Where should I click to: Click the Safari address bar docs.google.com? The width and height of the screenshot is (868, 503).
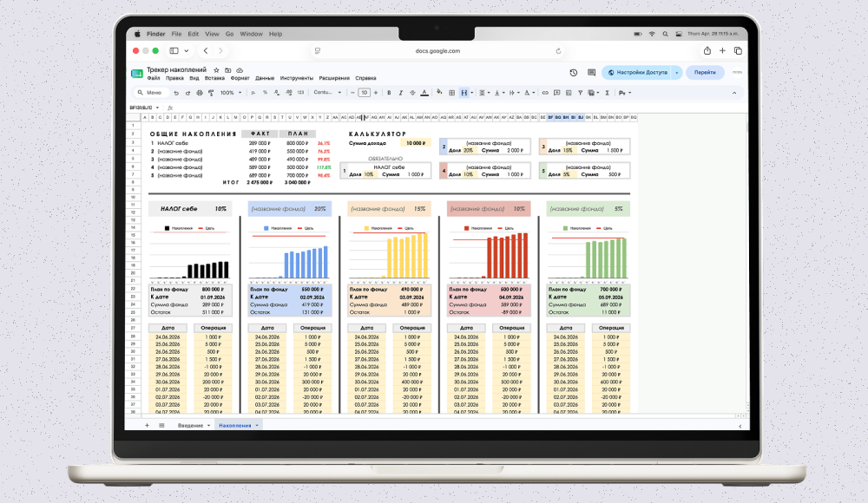coord(437,51)
